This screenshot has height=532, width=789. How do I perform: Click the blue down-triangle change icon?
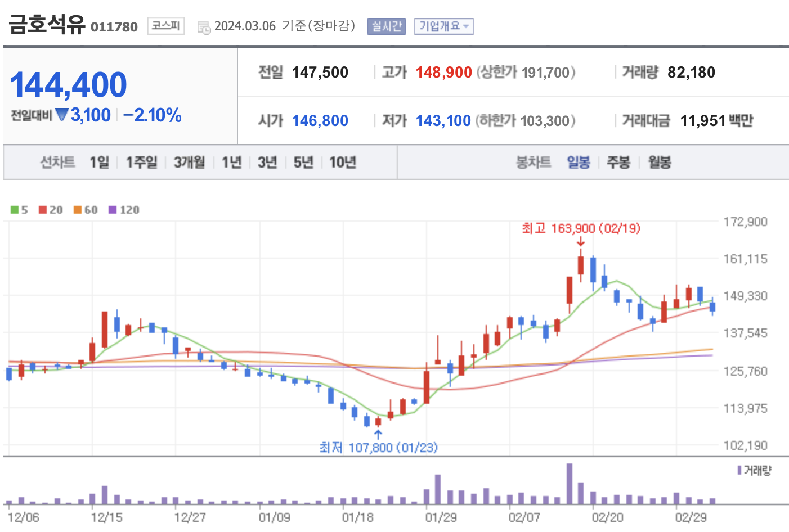point(62,115)
